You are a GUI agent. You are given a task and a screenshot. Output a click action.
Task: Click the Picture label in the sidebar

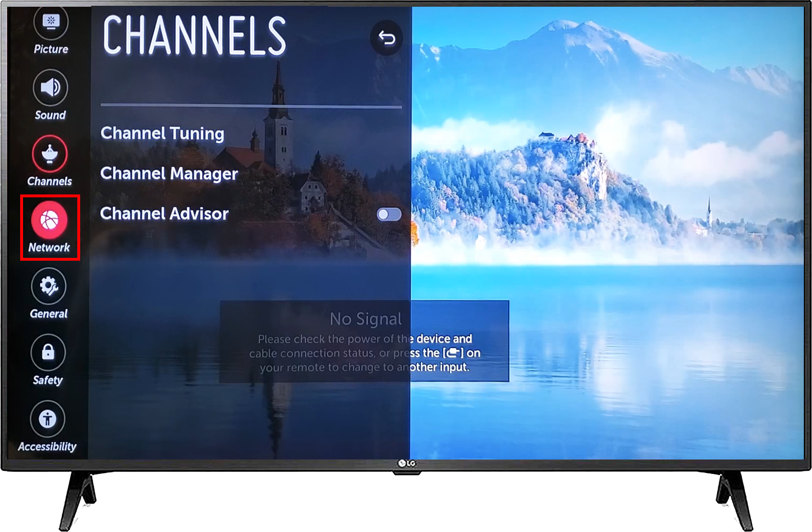pyautogui.click(x=51, y=49)
